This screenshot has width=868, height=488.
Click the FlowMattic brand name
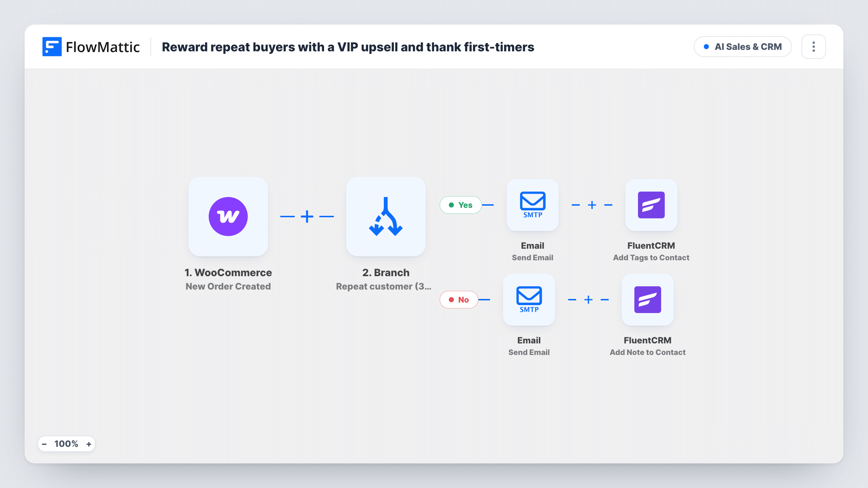(103, 47)
